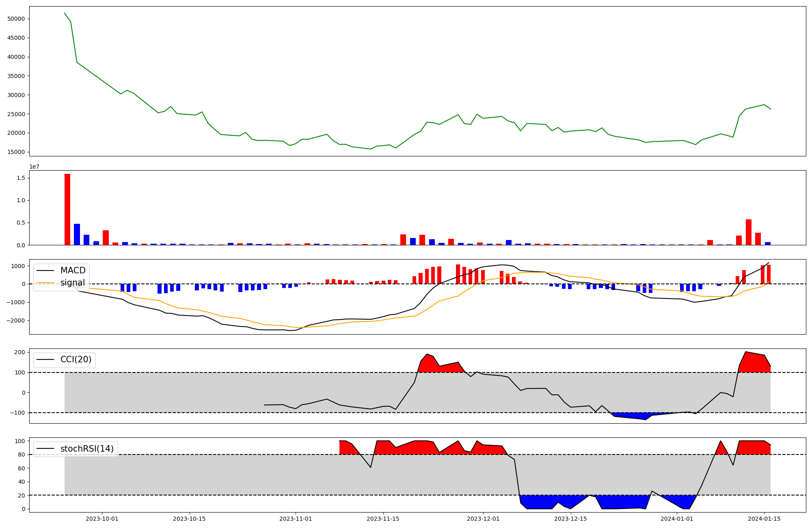Viewport: 812px width, 528px height.
Task: Click the 2023-10-01 date tick label
Action: 102,519
